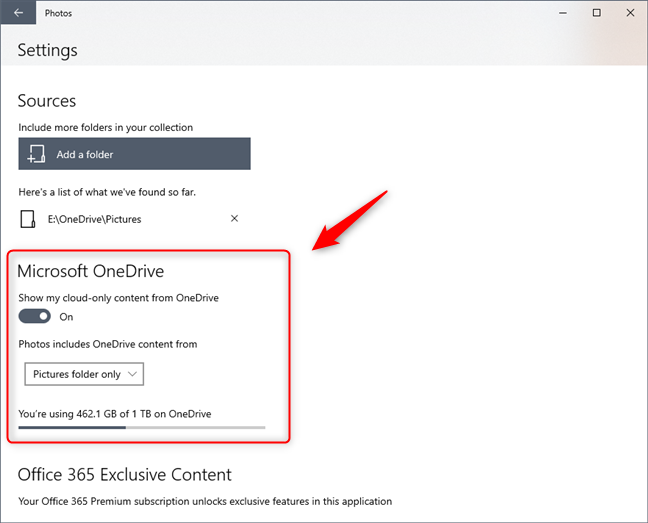Click the folder-plus icon in Add a folder
648x523 pixels.
(x=36, y=154)
